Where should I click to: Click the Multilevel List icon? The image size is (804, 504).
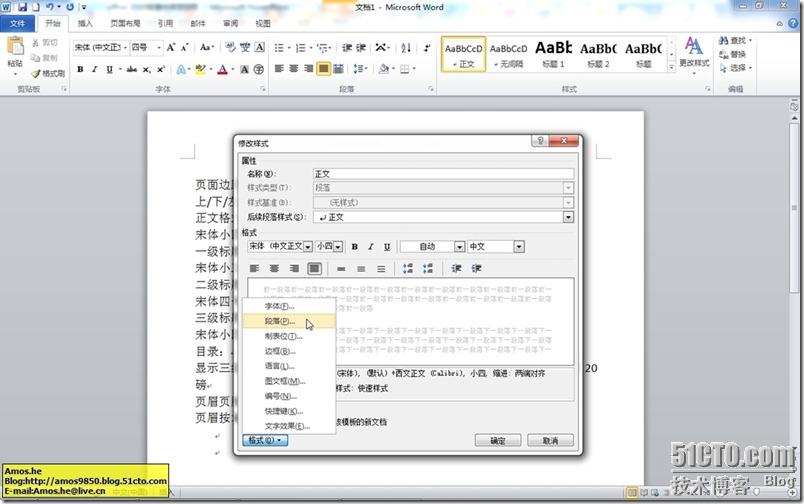pos(323,48)
